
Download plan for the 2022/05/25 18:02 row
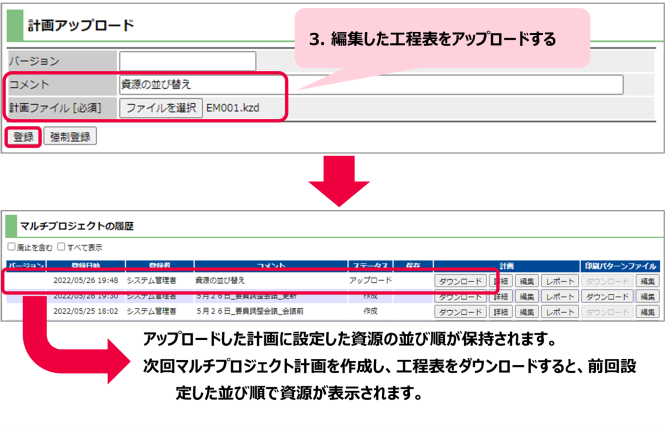coord(460,311)
